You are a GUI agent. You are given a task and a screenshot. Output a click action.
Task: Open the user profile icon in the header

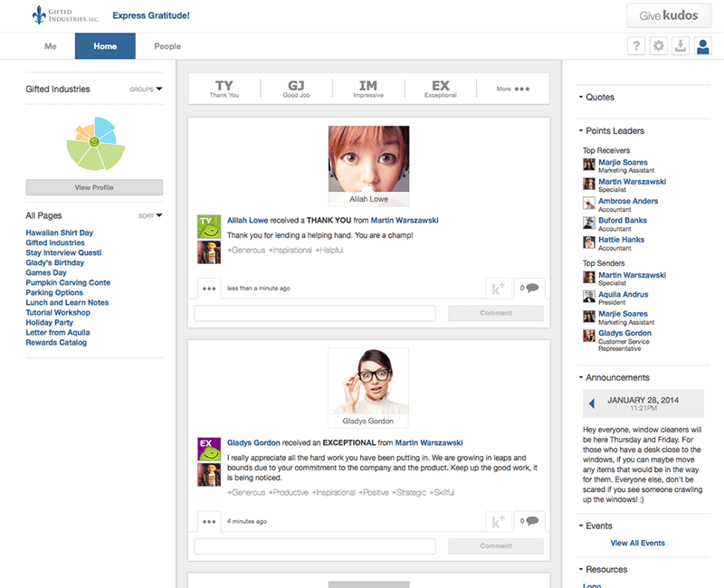click(703, 46)
